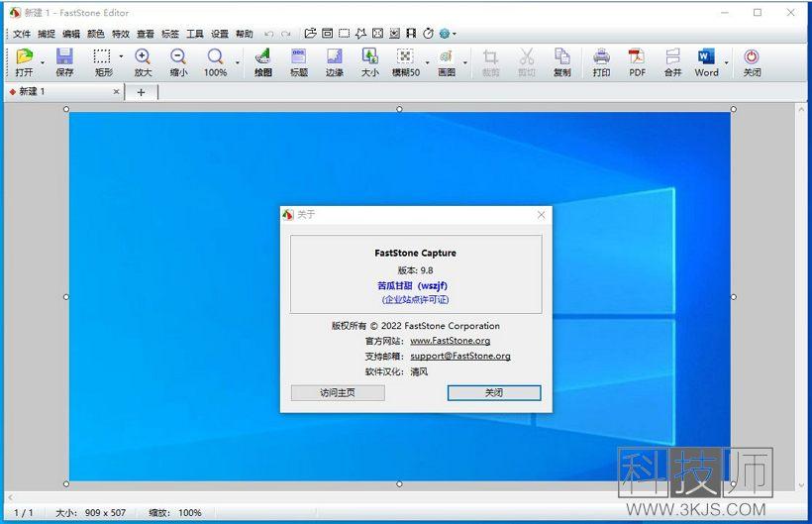
Task: Click the capture rectangular region mini icon
Action: pyautogui.click(x=344, y=33)
